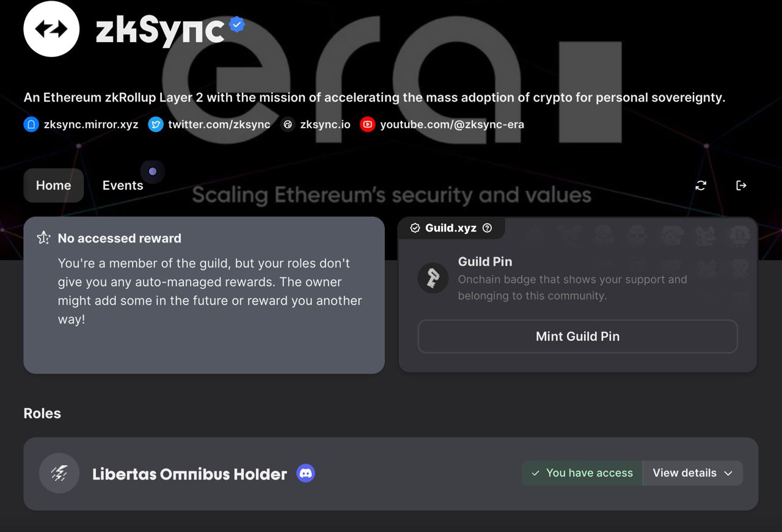The image size is (782, 532).
Task: Click the Onchain badge description text
Action: [x=572, y=288]
